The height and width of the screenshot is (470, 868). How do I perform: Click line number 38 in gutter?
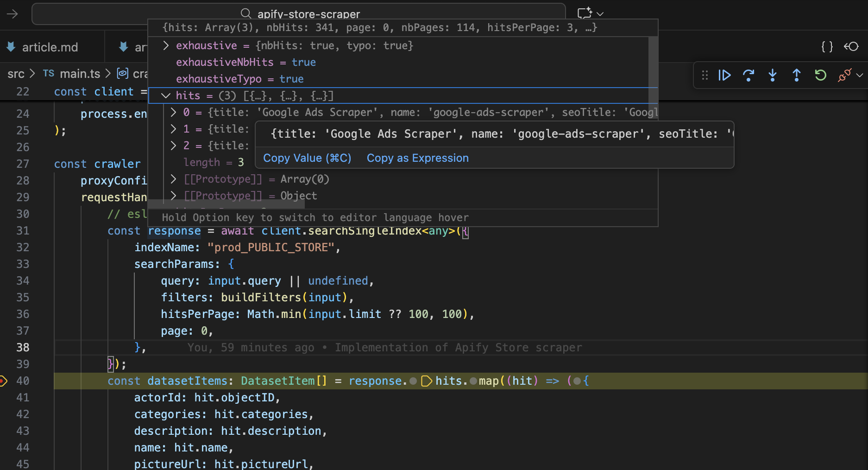click(23, 348)
